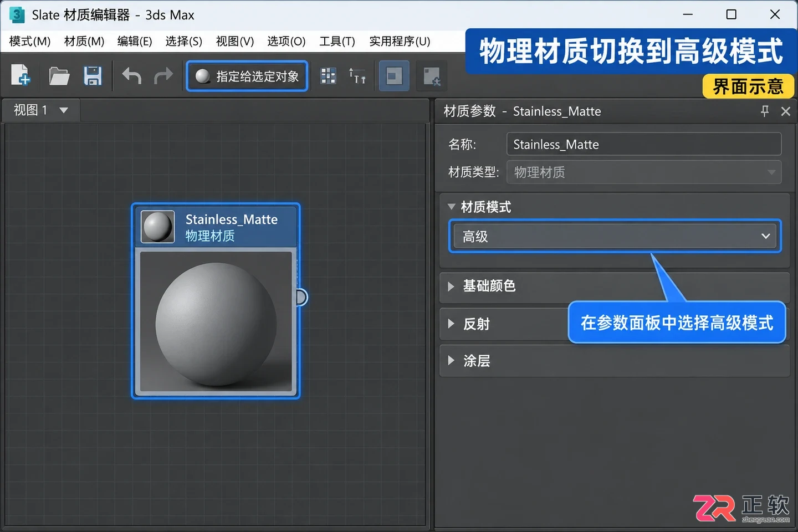Open the 实用程序(U) menu
Viewport: 798px width, 532px height.
click(x=400, y=41)
